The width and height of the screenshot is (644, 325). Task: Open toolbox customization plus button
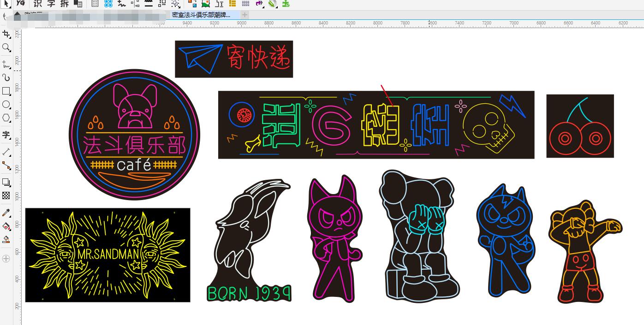coord(6,259)
